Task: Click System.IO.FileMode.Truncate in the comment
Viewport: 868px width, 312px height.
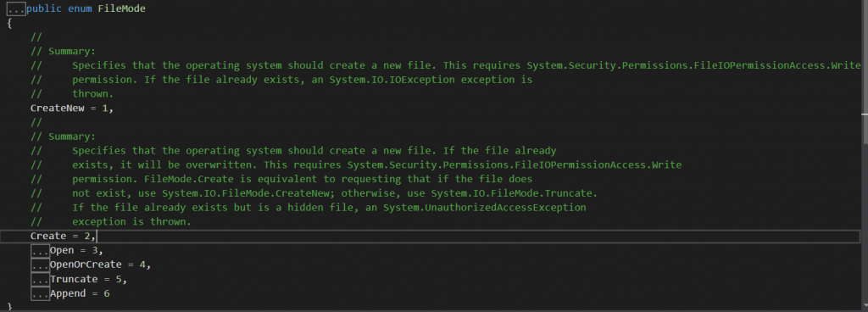Action: coord(511,193)
